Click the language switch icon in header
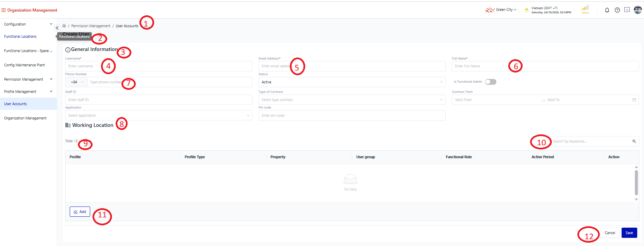The image size is (644, 246). pyautogui.click(x=627, y=10)
